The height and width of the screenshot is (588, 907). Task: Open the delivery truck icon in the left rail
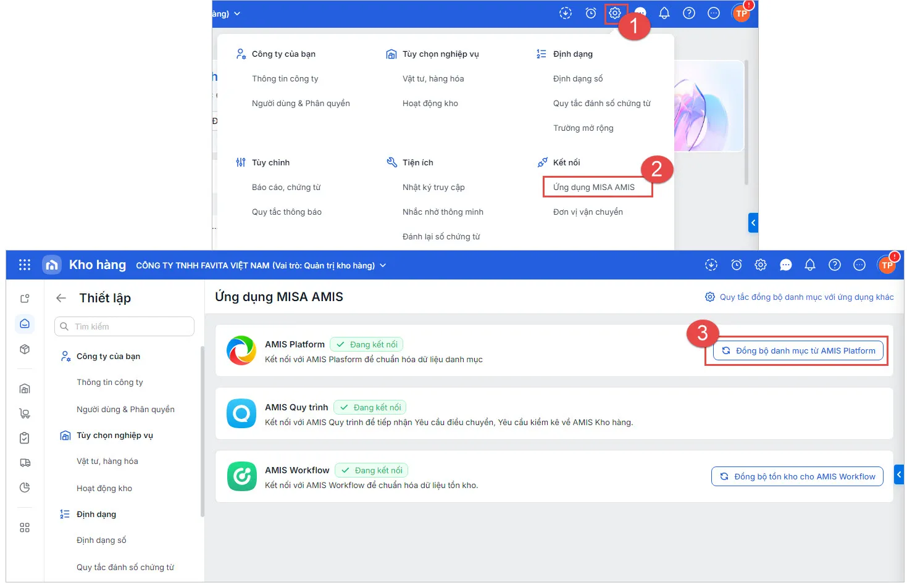(x=25, y=463)
